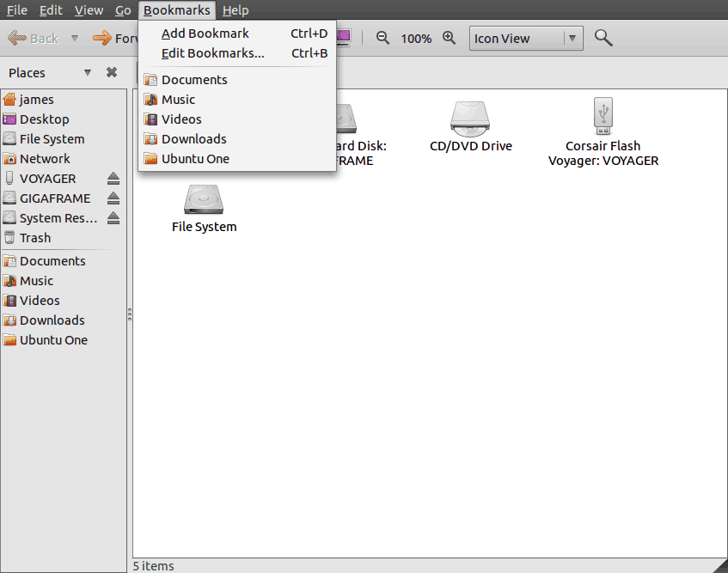Screen dimensions: 728x573
Task: Click the zoom out magnifier icon
Action: pos(383,38)
